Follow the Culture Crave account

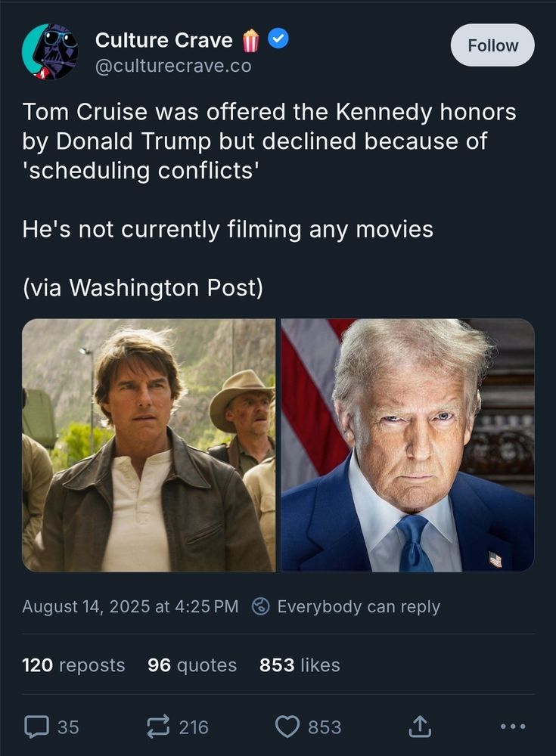[x=492, y=45]
